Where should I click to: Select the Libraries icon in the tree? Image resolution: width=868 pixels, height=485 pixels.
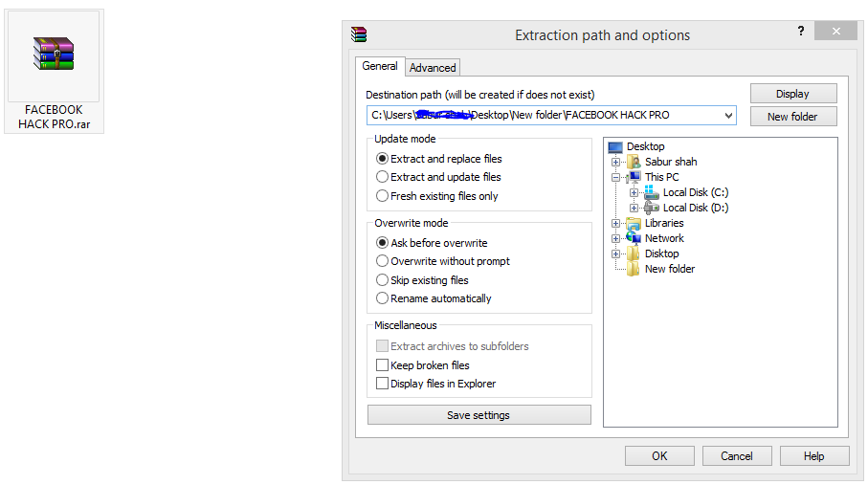point(634,223)
